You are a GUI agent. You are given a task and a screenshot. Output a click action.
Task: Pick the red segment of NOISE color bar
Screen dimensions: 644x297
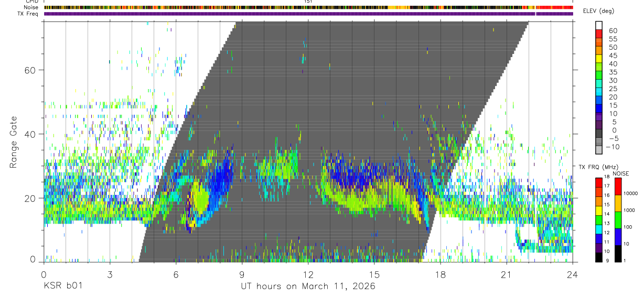click(618, 186)
